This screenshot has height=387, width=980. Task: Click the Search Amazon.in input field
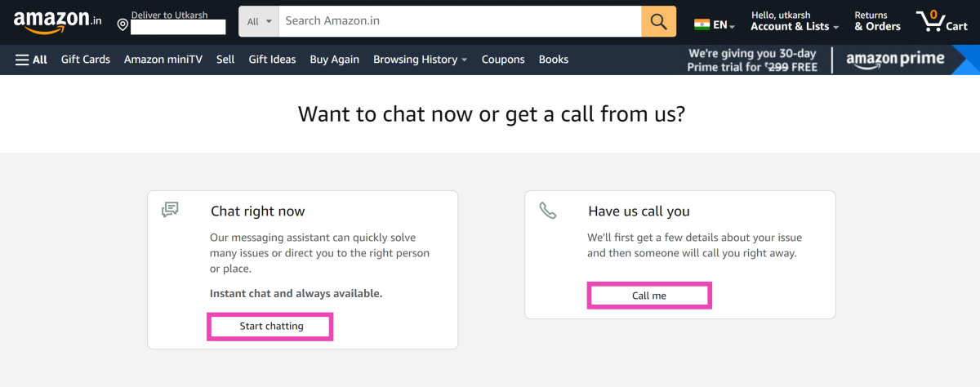tap(459, 21)
